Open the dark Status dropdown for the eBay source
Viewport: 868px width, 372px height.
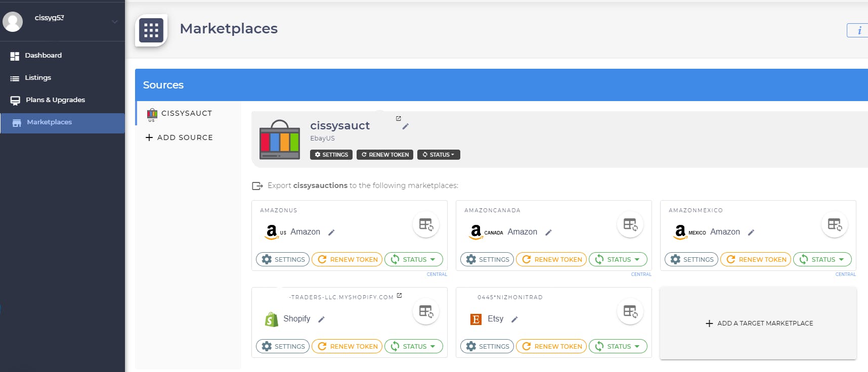click(439, 155)
